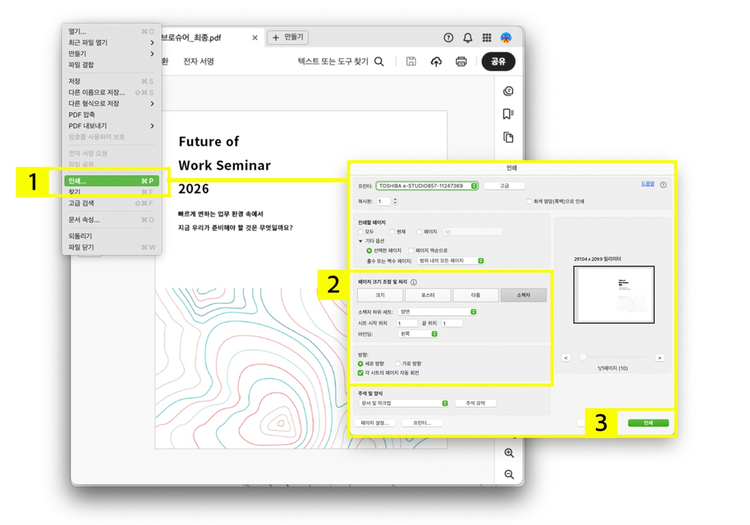Enable the 페이지 역순으로 checkbox
The width and height of the screenshot is (750, 525).
point(411,251)
